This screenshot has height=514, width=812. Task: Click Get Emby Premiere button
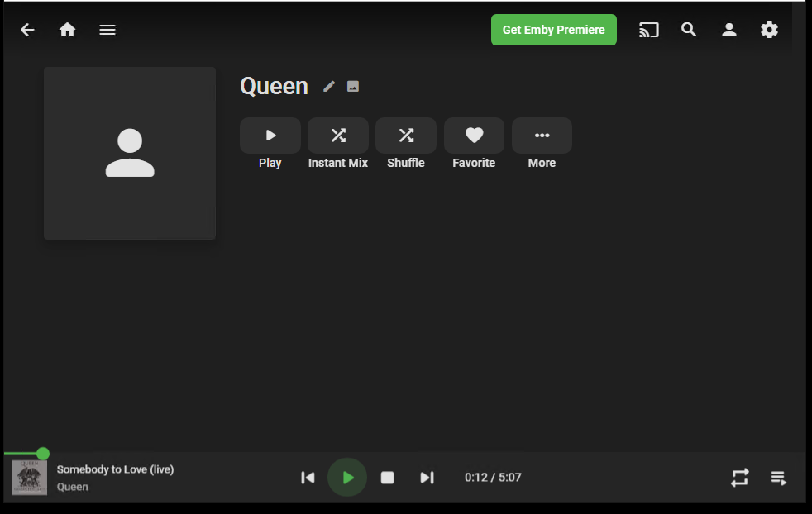pyautogui.click(x=553, y=30)
